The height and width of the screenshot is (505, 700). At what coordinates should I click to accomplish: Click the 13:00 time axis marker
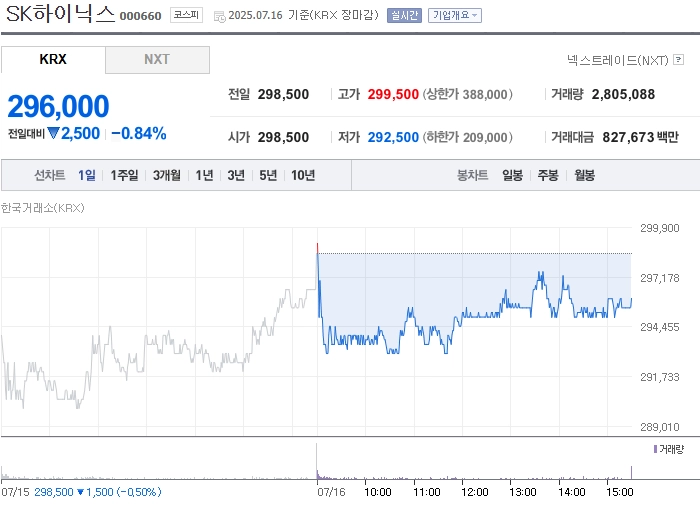(523, 492)
